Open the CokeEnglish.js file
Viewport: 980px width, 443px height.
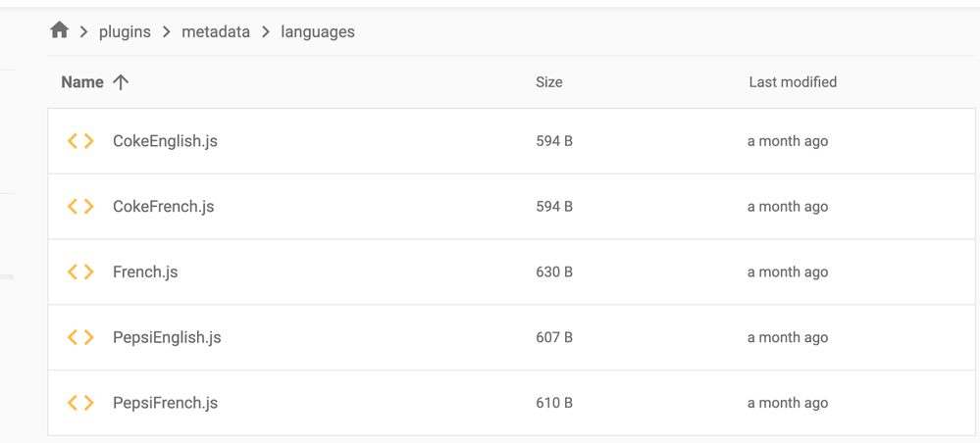pos(165,141)
